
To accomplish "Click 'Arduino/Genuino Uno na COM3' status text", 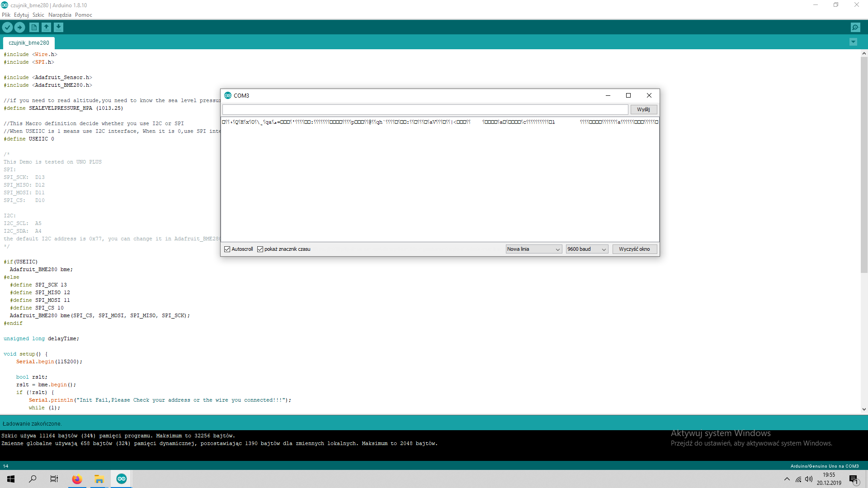I will (x=825, y=466).
